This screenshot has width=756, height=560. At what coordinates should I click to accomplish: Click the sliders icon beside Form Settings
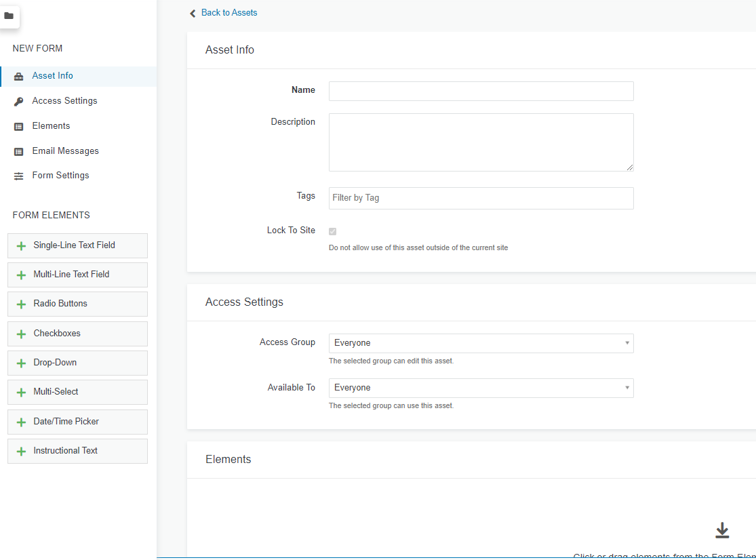[19, 176]
